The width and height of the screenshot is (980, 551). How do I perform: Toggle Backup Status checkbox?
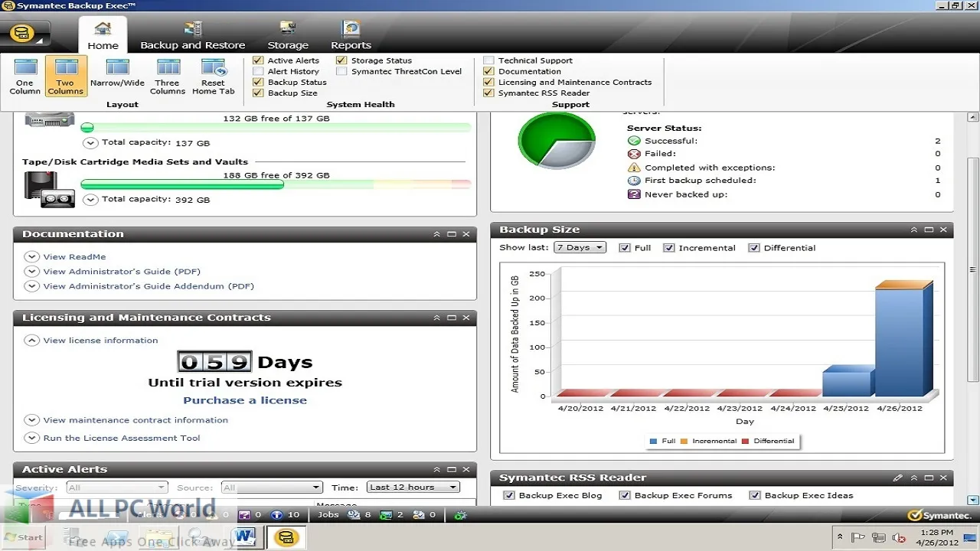[x=258, y=82]
